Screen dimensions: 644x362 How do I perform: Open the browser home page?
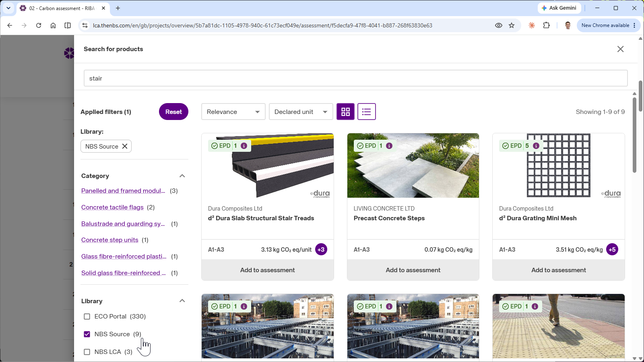click(53, 25)
